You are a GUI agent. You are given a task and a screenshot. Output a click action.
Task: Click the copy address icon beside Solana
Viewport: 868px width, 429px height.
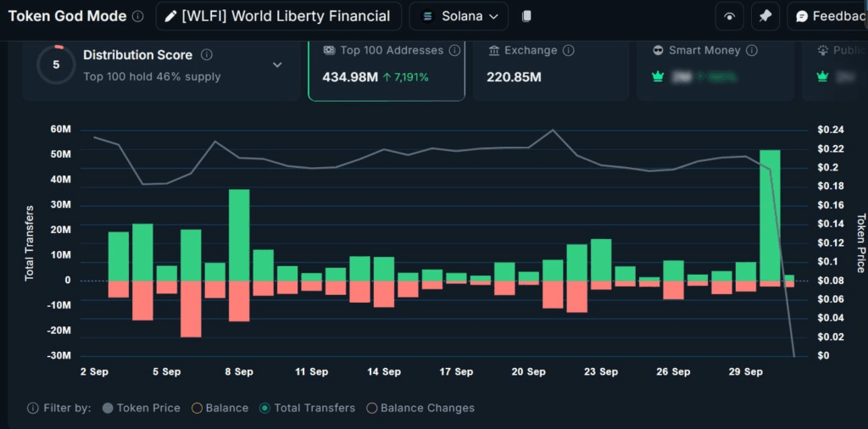526,16
